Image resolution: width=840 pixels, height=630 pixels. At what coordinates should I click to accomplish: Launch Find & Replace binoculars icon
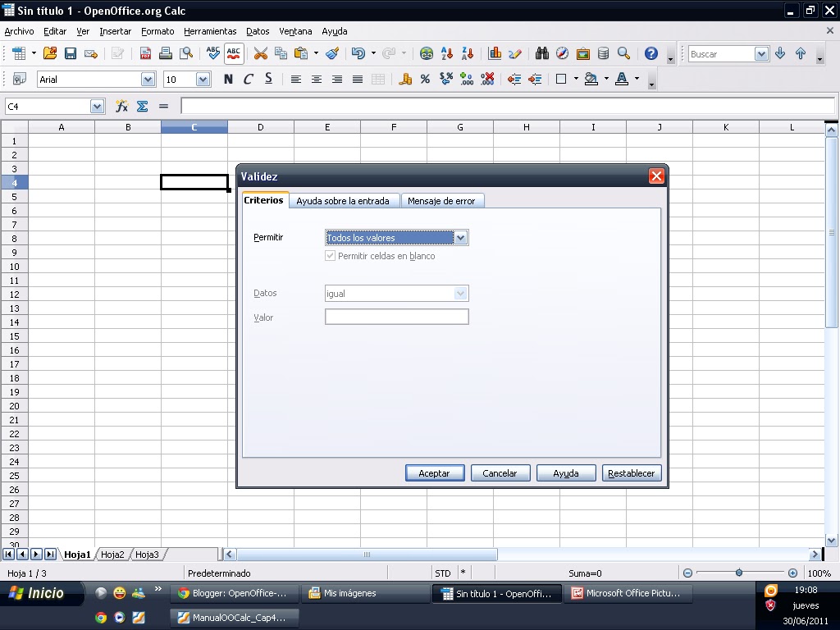[542, 52]
